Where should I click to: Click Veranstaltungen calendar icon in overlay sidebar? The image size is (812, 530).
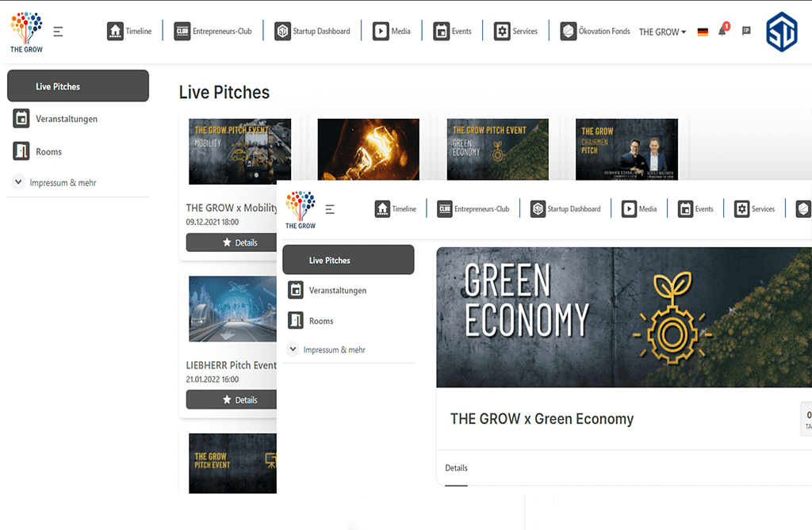pyautogui.click(x=296, y=290)
